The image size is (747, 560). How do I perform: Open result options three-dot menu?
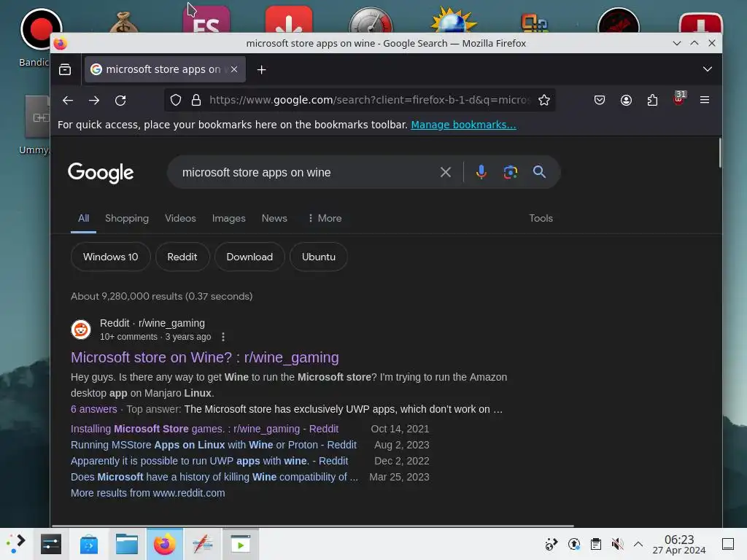pyautogui.click(x=223, y=337)
